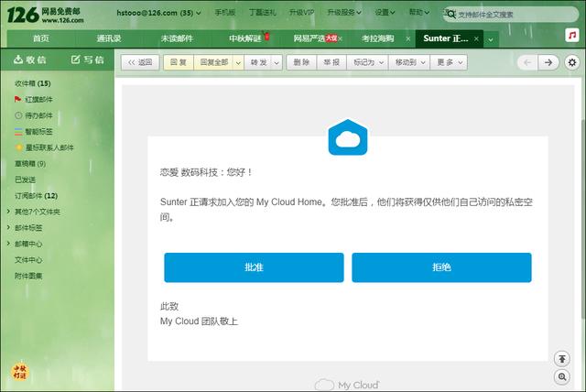Click 转发 forward button
586x392 pixels.
(x=258, y=62)
